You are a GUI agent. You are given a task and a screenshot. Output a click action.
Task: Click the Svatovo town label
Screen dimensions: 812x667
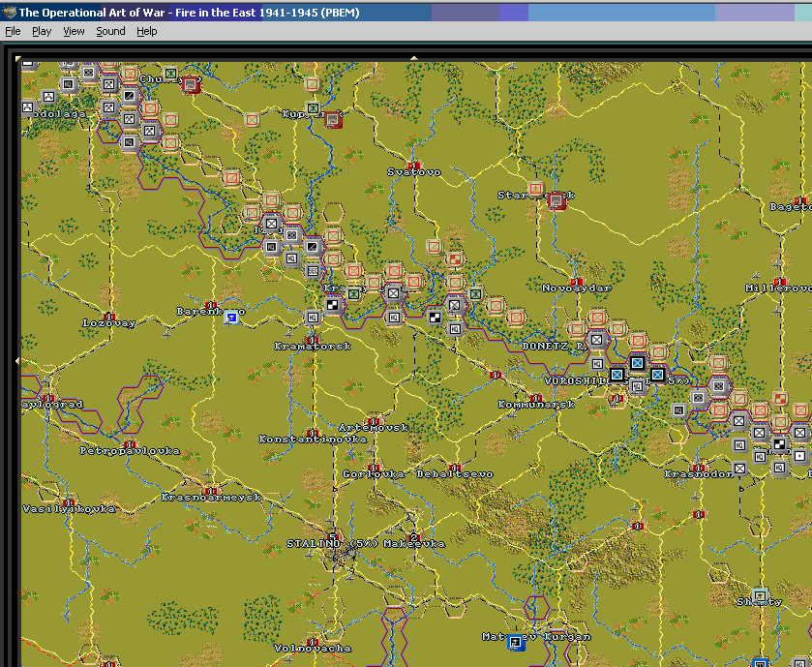414,172
